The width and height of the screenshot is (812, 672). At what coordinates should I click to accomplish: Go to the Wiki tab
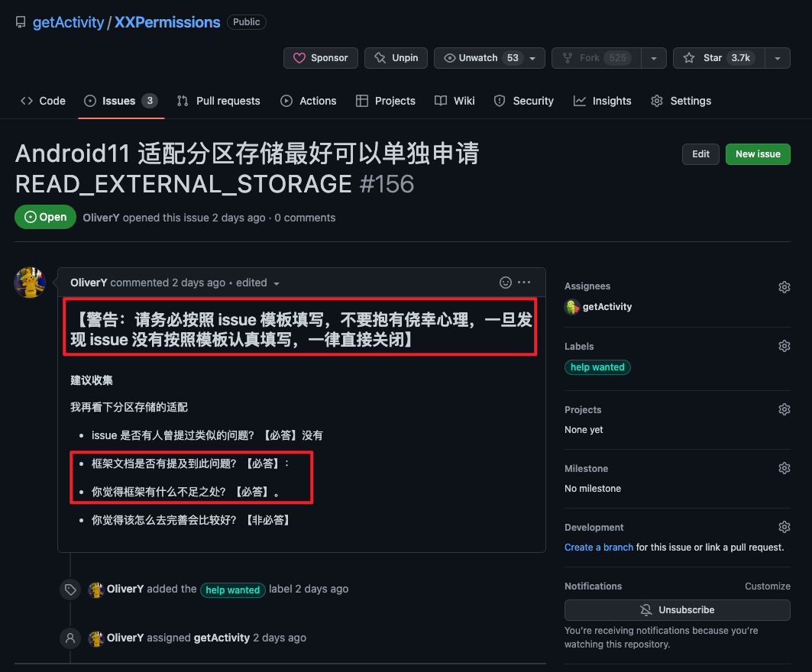pos(455,101)
